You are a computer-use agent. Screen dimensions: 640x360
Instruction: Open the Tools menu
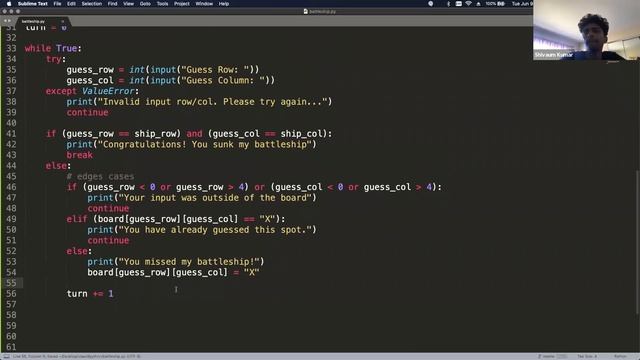point(162,4)
